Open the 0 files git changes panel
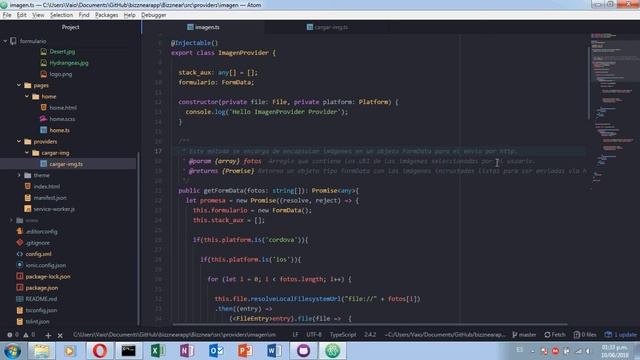Screen dimensions: 640x360 (584, 335)
